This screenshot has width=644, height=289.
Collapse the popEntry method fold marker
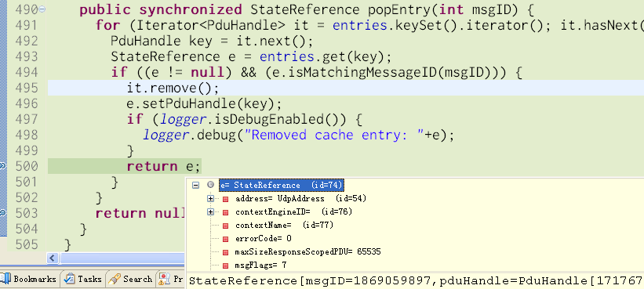[42, 9]
